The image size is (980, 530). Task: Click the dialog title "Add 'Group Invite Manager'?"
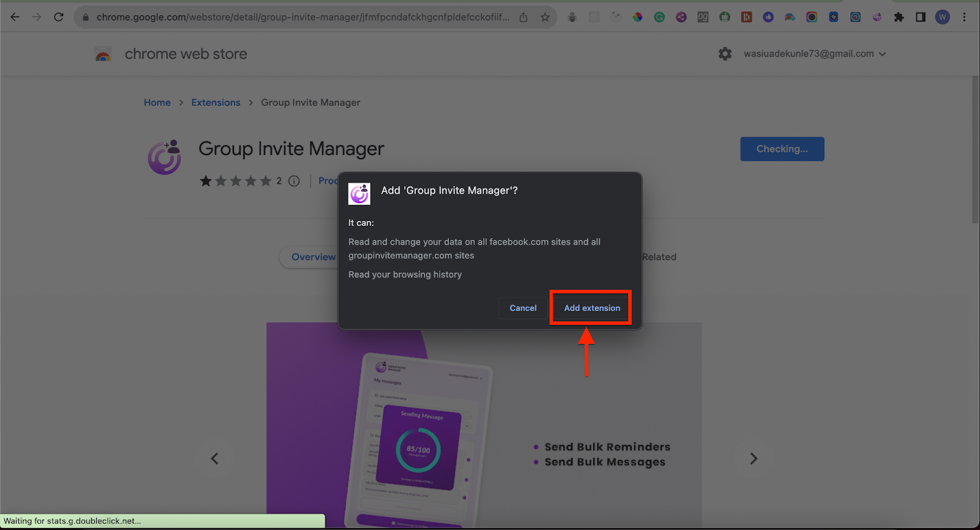click(x=450, y=190)
